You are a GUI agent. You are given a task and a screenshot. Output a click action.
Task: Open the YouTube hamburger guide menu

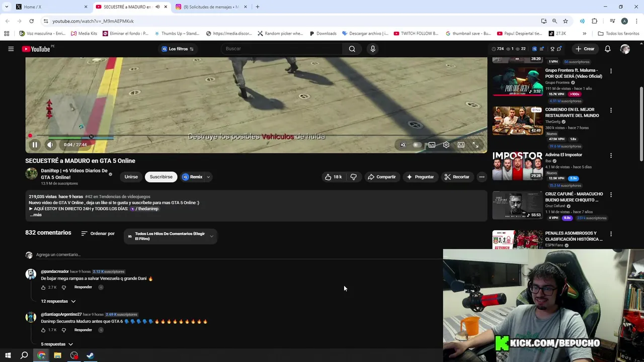11,49
